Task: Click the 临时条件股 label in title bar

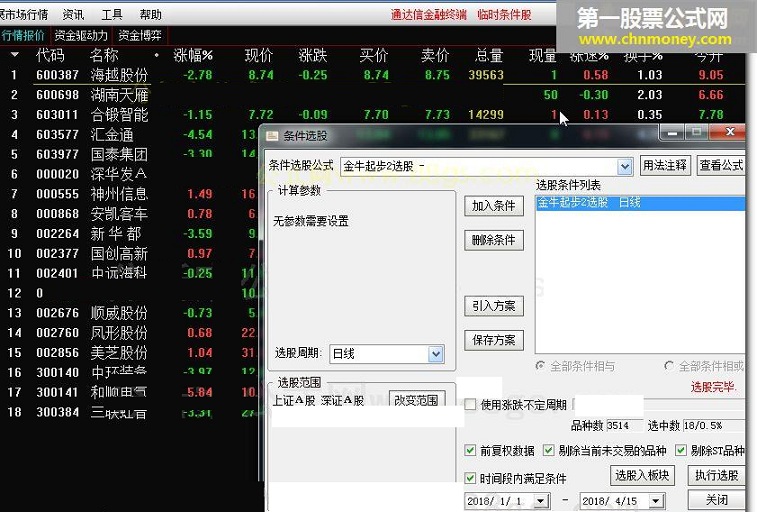Action: [x=504, y=15]
